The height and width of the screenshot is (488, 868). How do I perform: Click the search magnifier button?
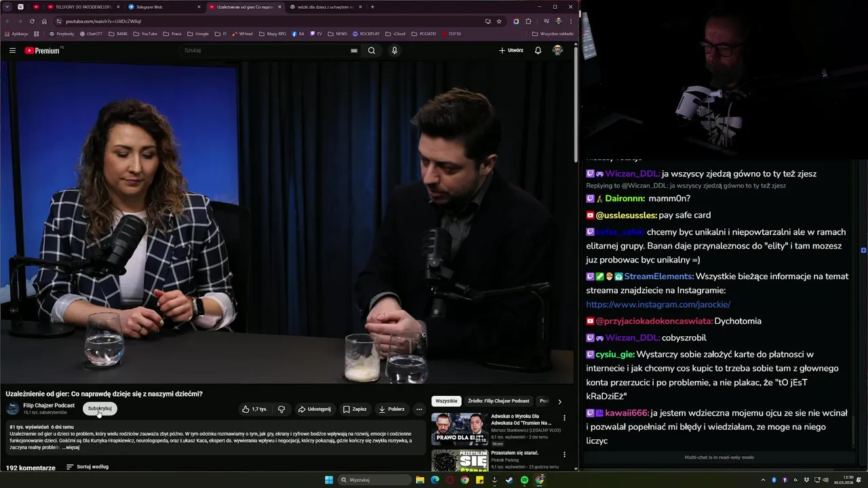tap(372, 50)
